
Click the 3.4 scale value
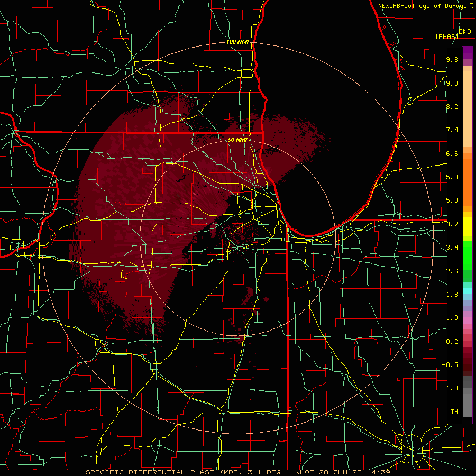click(452, 248)
